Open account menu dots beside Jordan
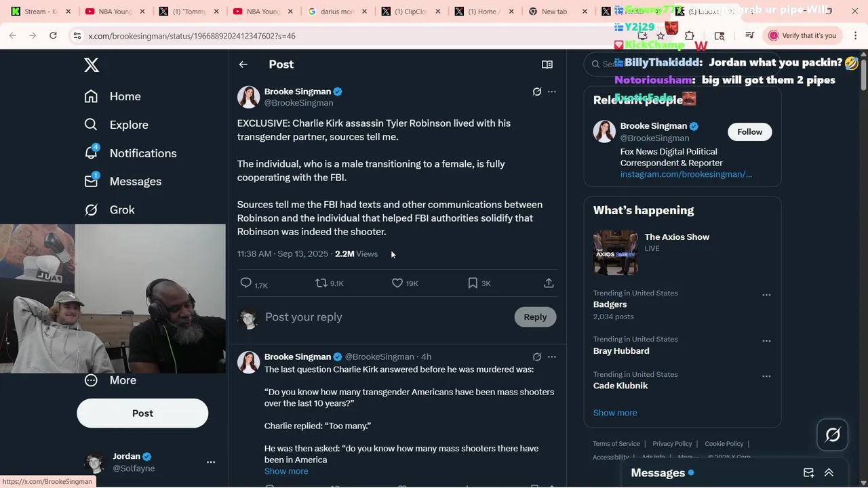The width and height of the screenshot is (868, 488). tap(211, 462)
